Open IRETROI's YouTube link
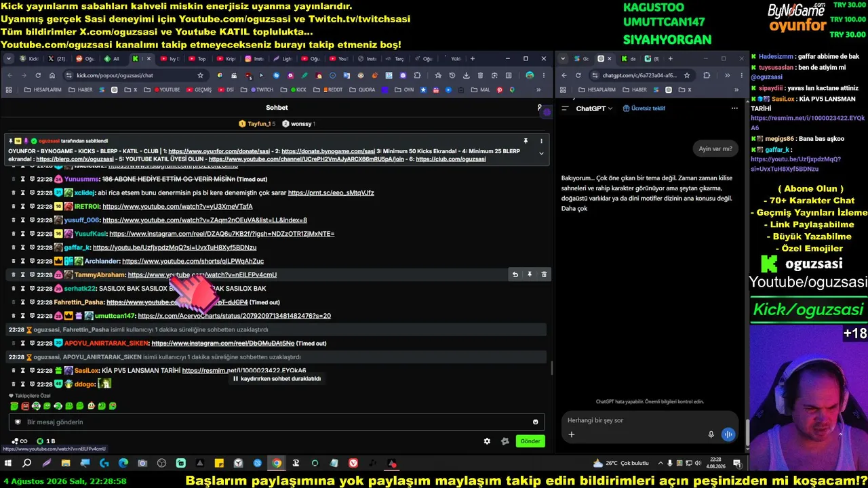Screen dimensions: 868x488 pos(178,207)
